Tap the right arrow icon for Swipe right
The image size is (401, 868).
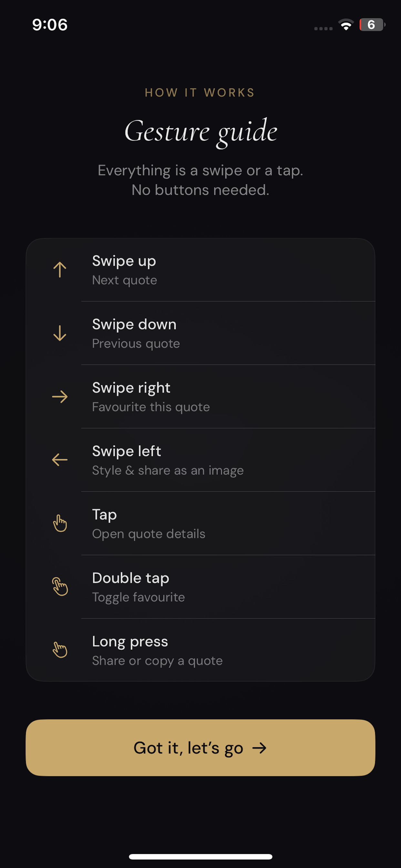(x=60, y=397)
